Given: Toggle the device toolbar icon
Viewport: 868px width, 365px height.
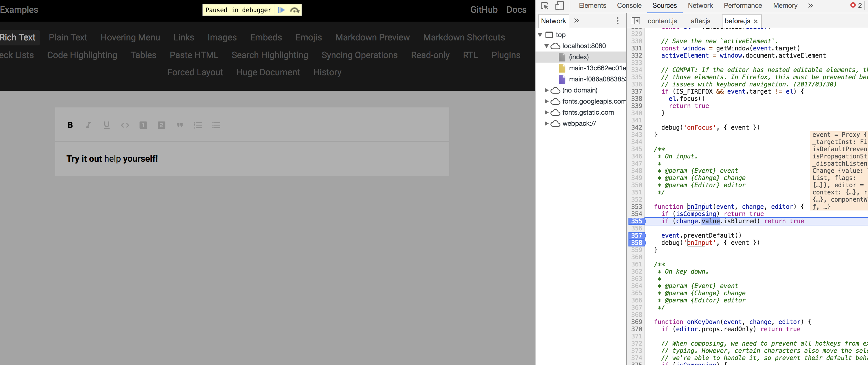Looking at the screenshot, I should [x=560, y=6].
